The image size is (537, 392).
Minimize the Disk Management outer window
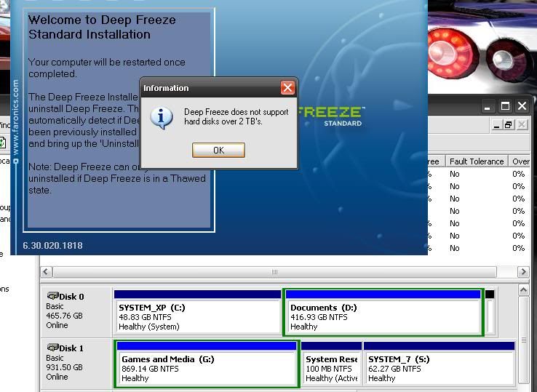tap(487, 106)
